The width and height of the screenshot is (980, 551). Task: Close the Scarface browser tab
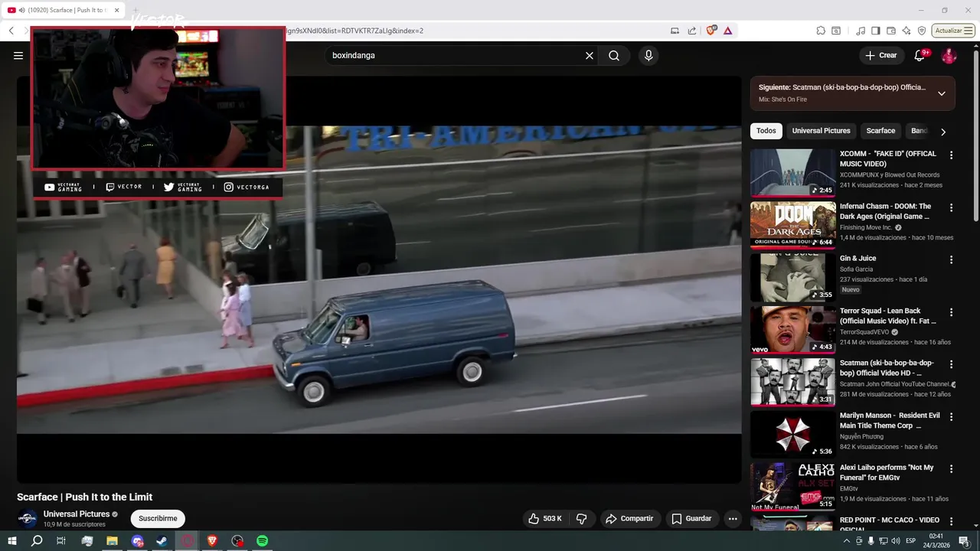pos(117,10)
